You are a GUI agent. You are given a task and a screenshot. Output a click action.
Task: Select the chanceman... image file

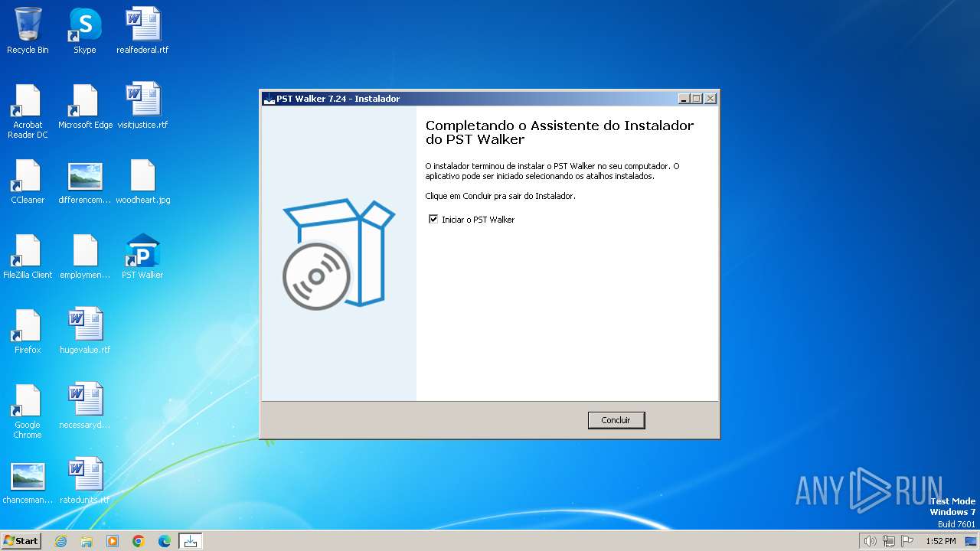(x=28, y=481)
